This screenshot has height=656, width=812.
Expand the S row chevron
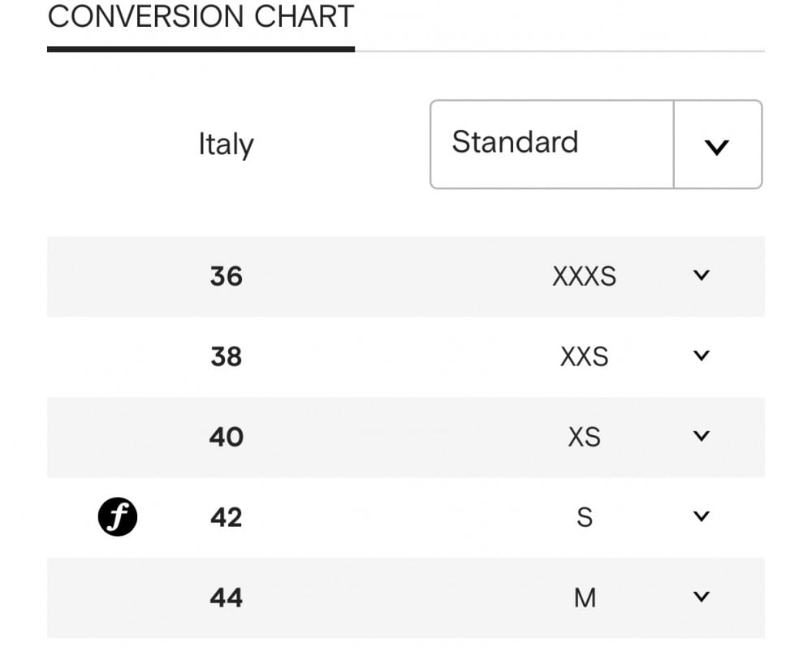point(702,516)
